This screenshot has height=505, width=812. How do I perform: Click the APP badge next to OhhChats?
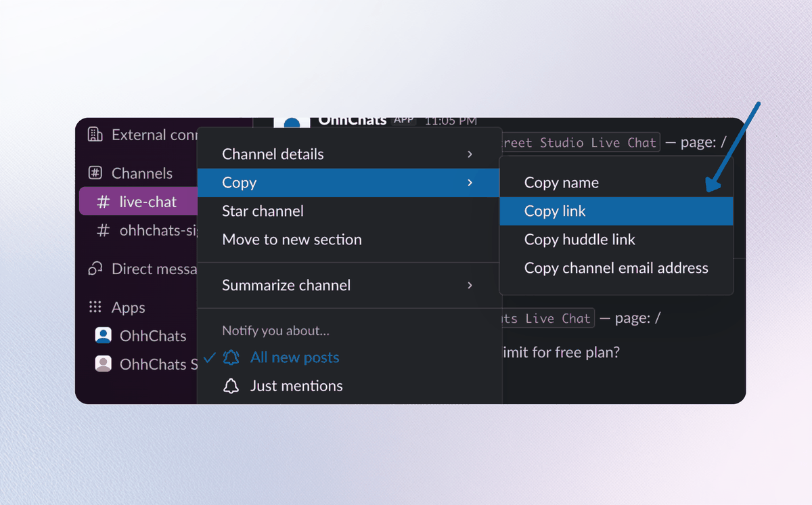point(404,120)
